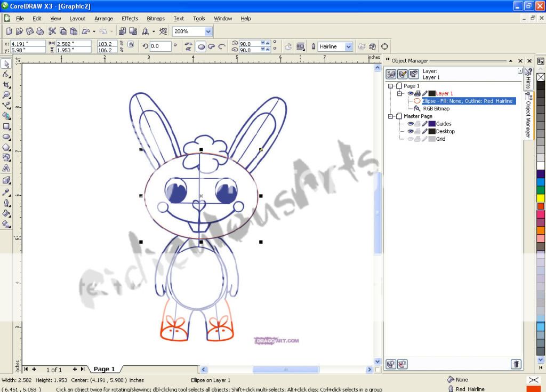Viewport: 546px width, 392px height.
Task: Pick the yellow swatch in the color palette
Action: tap(541, 198)
